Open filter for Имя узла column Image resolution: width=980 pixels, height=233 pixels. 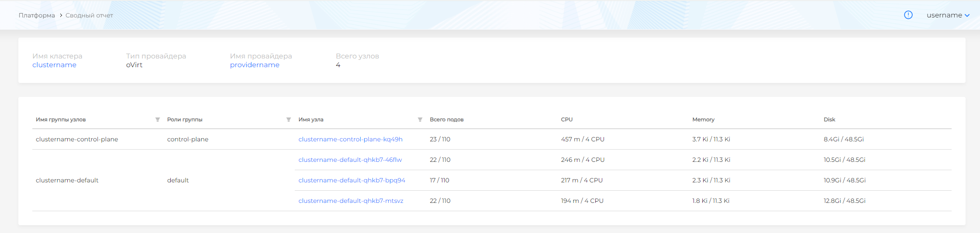[420, 120]
